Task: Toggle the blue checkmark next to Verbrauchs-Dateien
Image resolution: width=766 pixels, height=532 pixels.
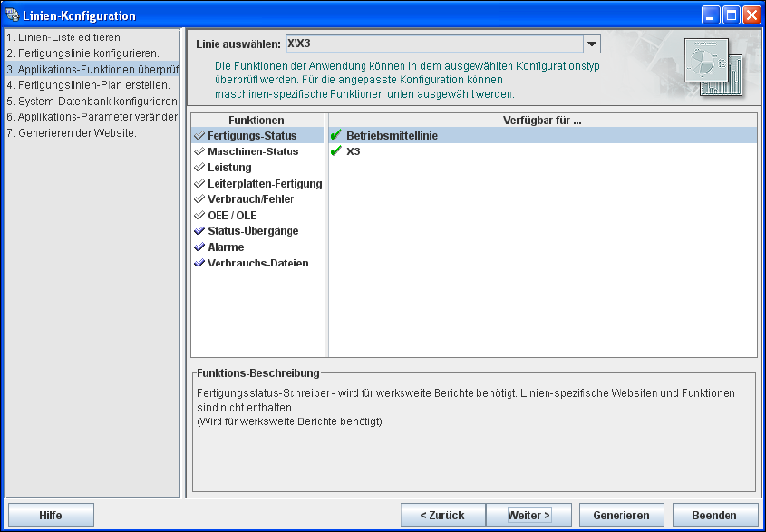Action: point(199,263)
